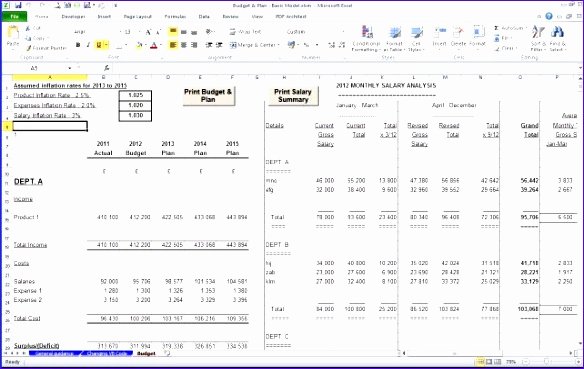This screenshot has width=584, height=369.
Task: Toggle Top Align vertical alignment
Action: (173, 31)
